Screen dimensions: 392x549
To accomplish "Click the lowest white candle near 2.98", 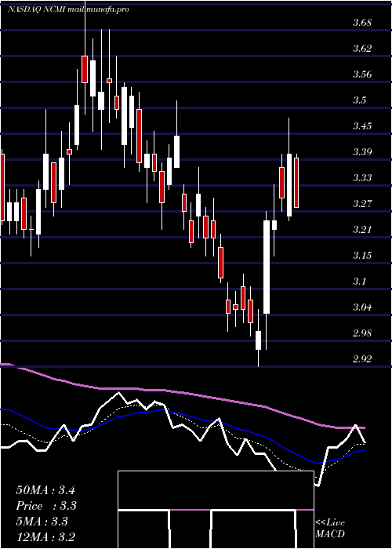I will click(258, 340).
